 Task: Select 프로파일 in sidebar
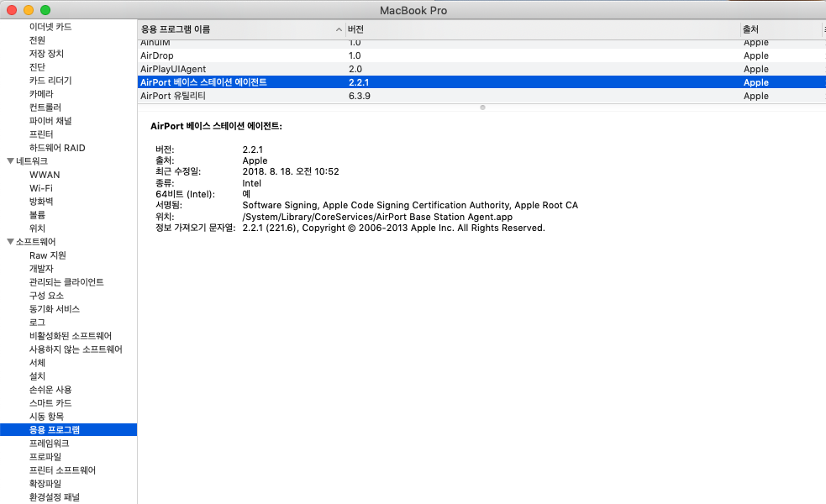(45, 457)
